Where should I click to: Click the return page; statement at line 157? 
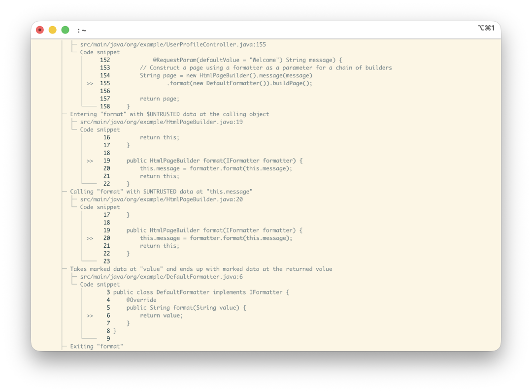[160, 98]
